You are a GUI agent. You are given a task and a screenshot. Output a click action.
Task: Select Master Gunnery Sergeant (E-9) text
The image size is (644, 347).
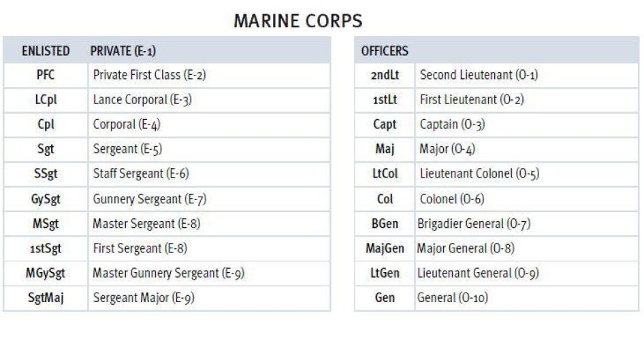[168, 274]
